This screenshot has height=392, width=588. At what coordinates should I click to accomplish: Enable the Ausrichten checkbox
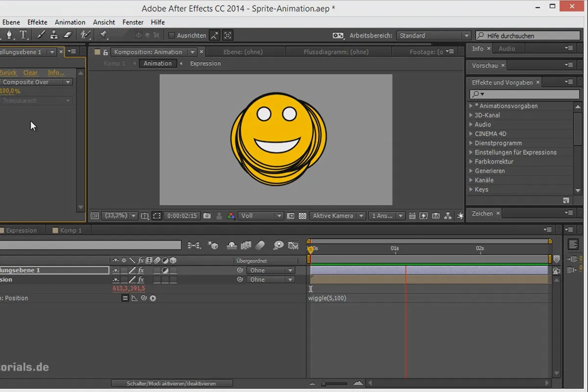[171, 35]
